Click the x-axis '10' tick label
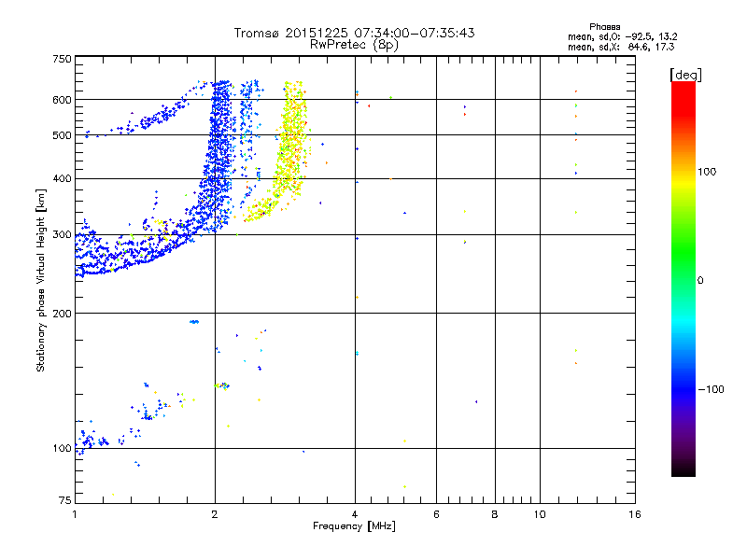 point(540,514)
